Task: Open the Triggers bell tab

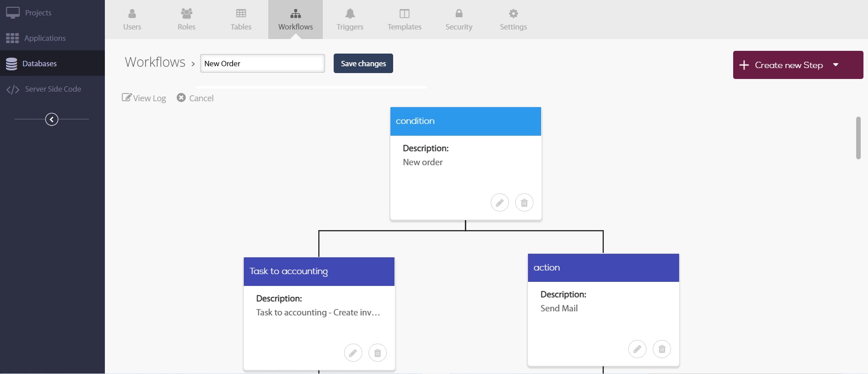Action: 350,20
